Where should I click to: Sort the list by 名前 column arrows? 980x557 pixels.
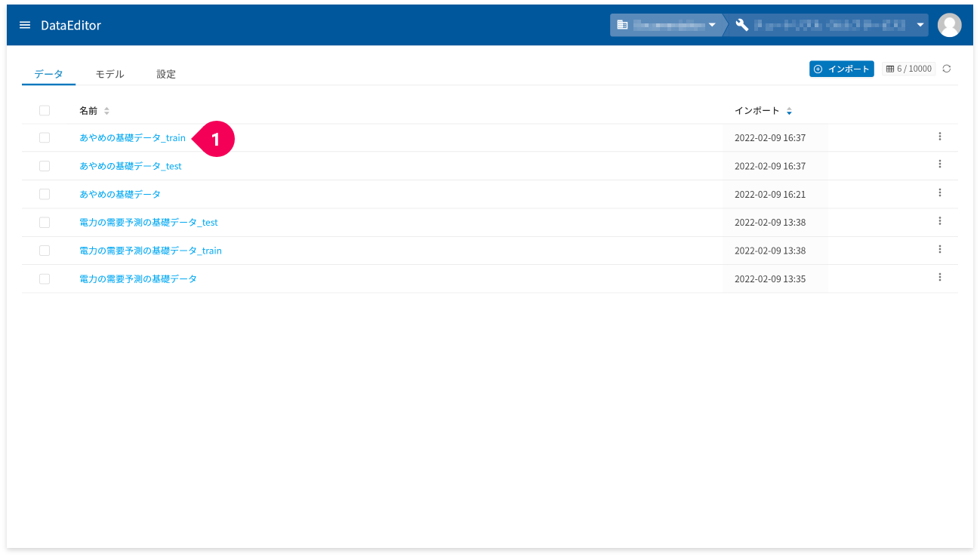[x=106, y=111]
